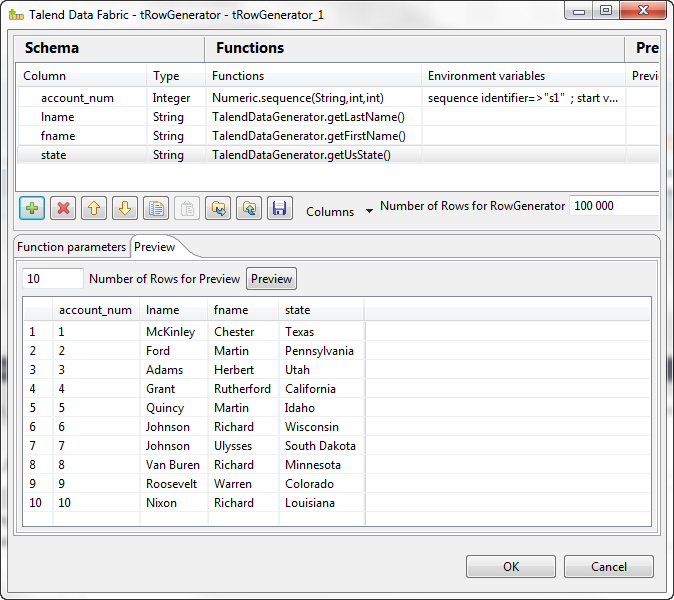Edit Number of Rows for RowGenerator field
The image size is (674, 600).
[614, 206]
